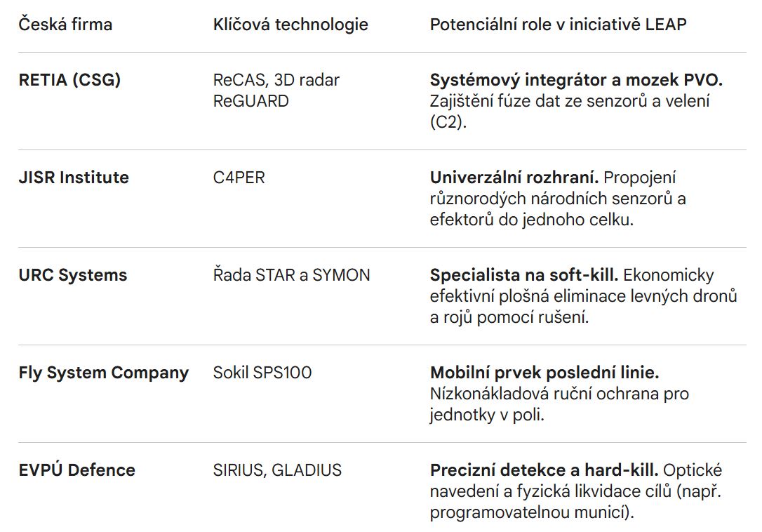Select the 'URC Systems' company cell
Image resolution: width=762 pixels, height=532 pixels.
click(x=73, y=275)
